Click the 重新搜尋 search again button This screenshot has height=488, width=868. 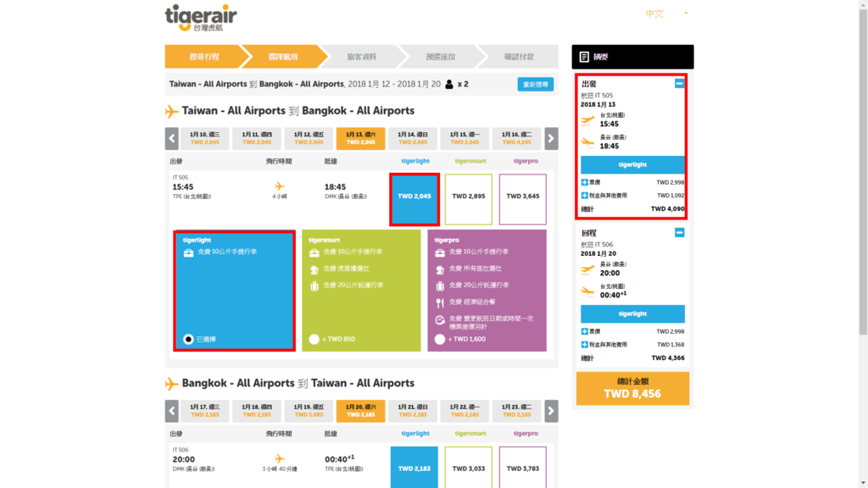[x=536, y=85]
